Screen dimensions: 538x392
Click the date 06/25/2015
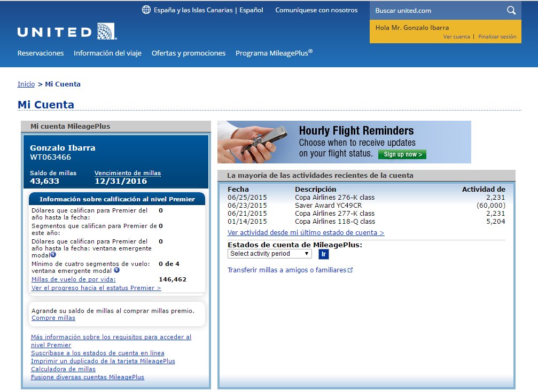(247, 198)
